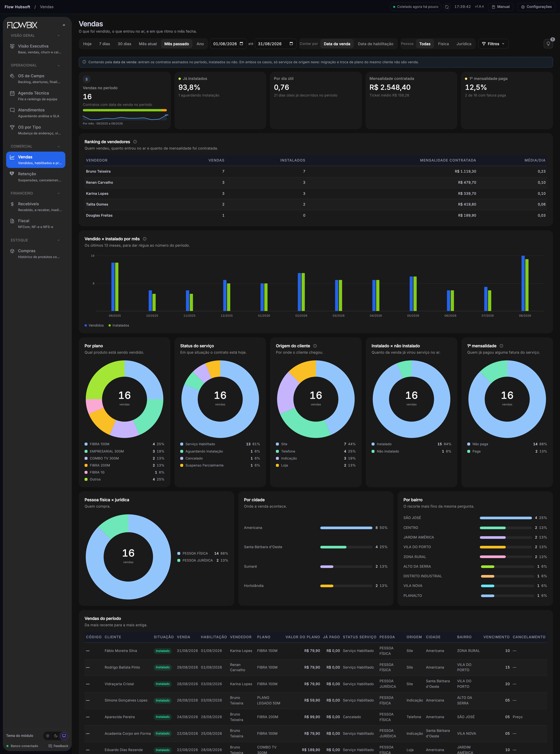The height and width of the screenshot is (754, 560).
Task: Select the 30 dias period tab
Action: pos(124,44)
